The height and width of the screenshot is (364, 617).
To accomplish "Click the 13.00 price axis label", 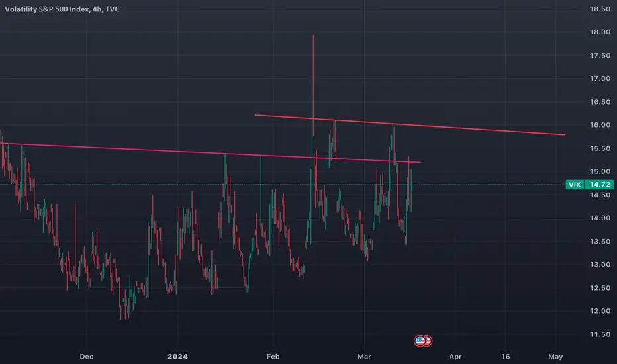I will (600, 265).
